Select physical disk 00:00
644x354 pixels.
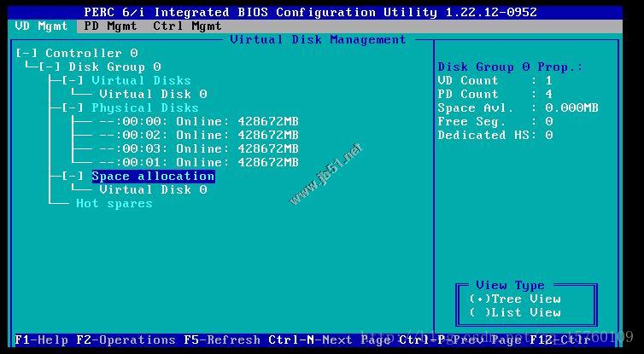(x=198, y=121)
